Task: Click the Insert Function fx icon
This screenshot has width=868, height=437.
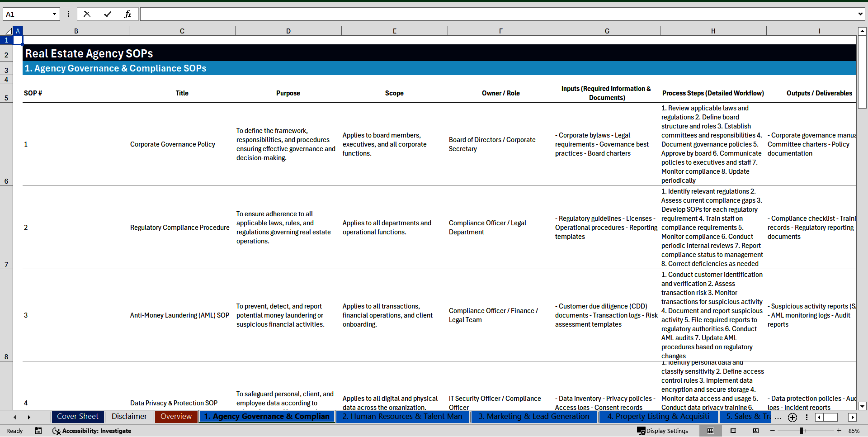Action: pos(127,14)
